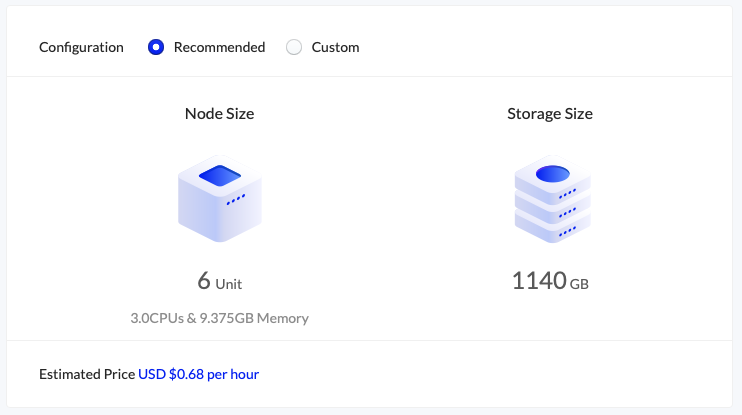
Task: Select the Custom configuration radio button
Action: (x=294, y=47)
